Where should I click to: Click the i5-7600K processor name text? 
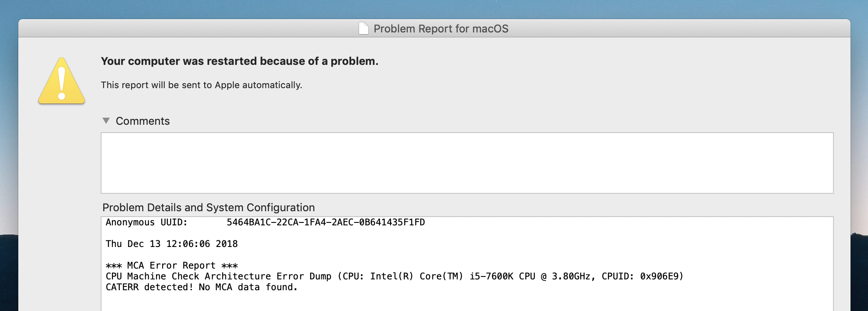pyautogui.click(x=491, y=276)
